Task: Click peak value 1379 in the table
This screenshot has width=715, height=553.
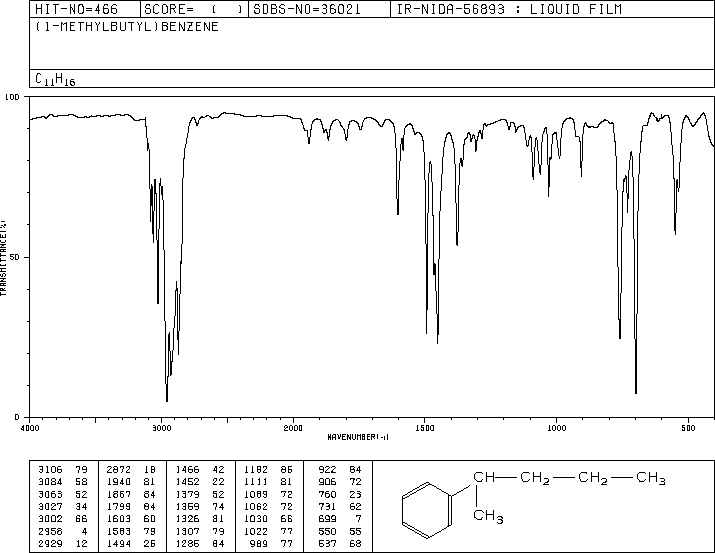Action: (187, 494)
